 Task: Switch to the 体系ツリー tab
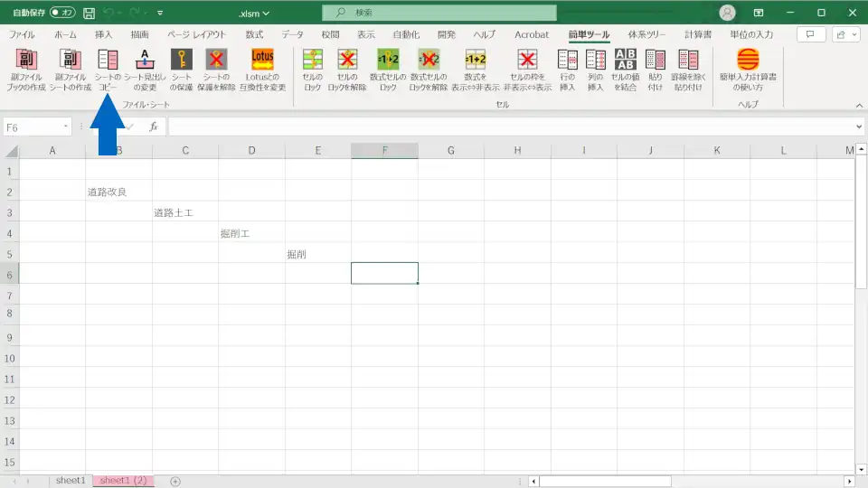[646, 34]
